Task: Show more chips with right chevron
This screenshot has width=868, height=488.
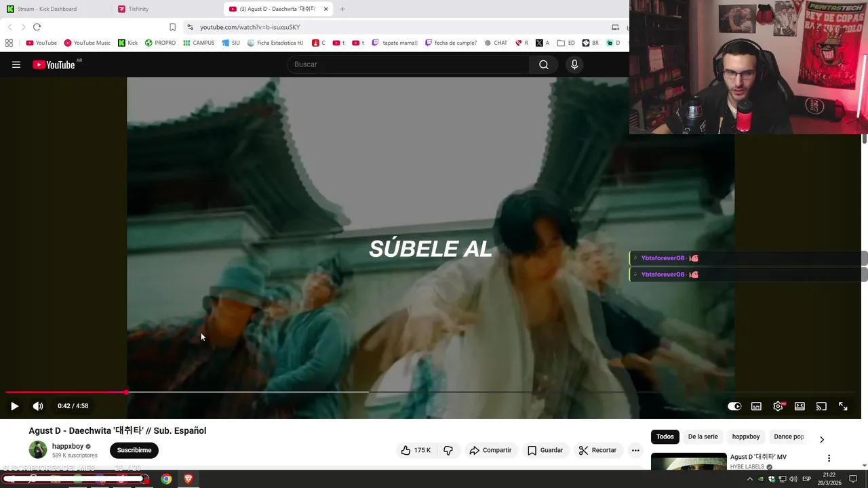Action: (821, 439)
